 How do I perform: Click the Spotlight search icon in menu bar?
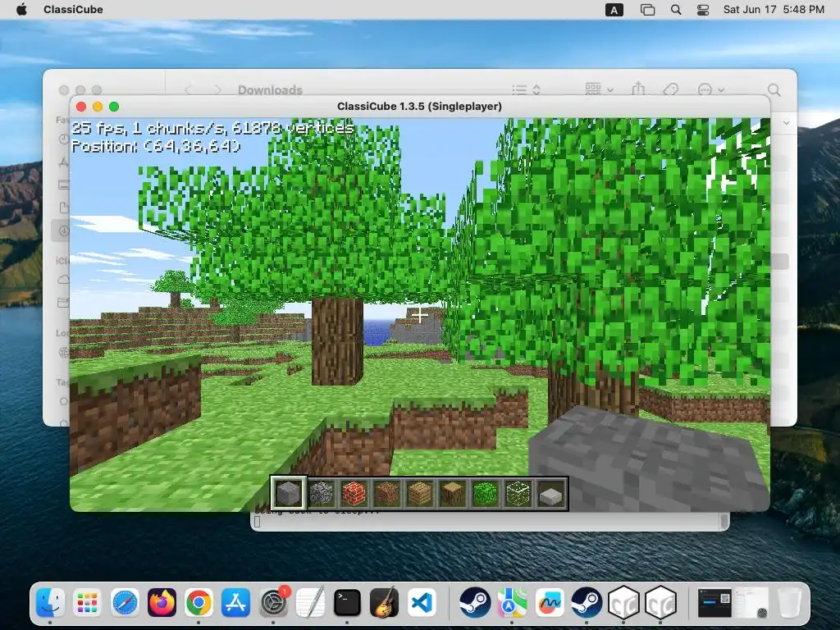676,10
